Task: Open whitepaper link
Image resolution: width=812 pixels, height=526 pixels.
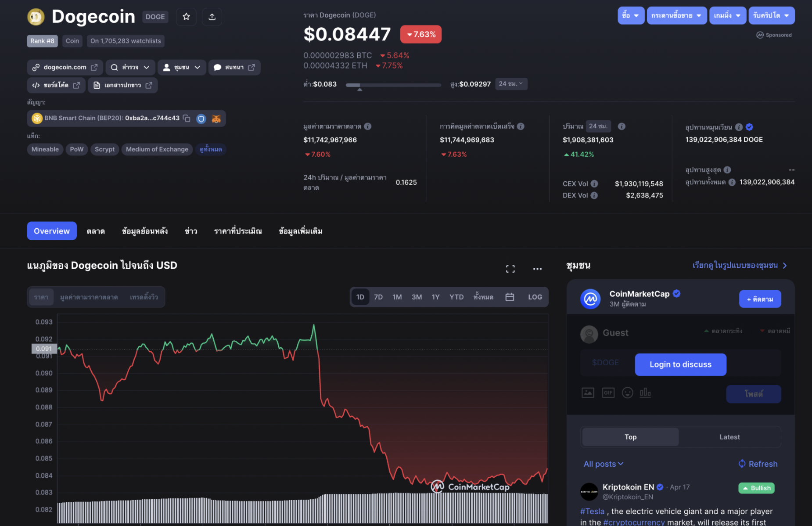Action: [x=122, y=85]
